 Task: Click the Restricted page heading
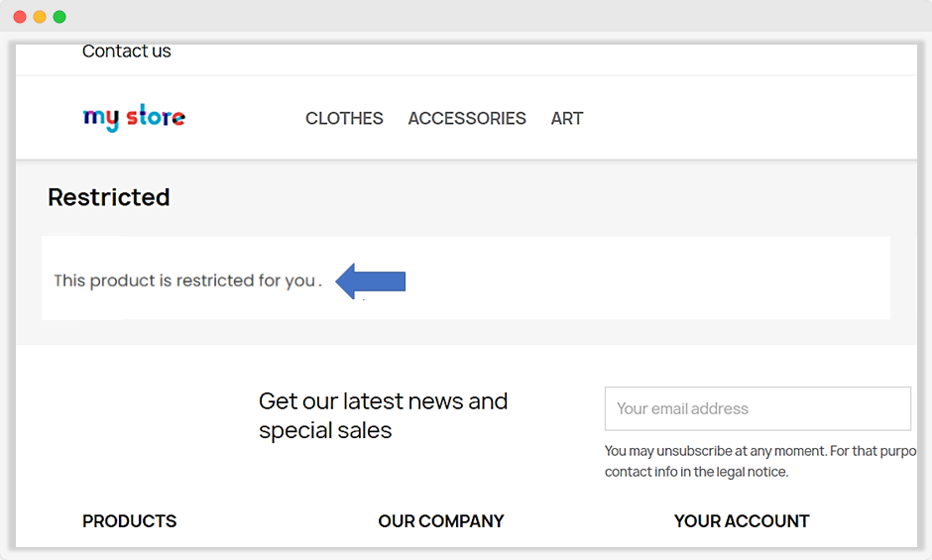coord(109,197)
